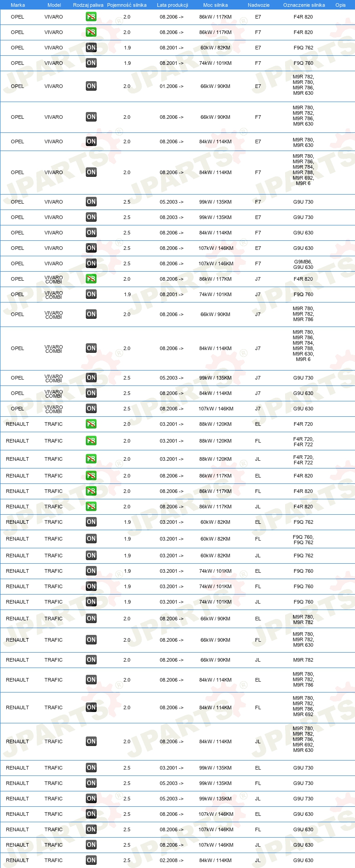
Task: Select the '02.2008 ->' production date cell
Action: pos(172,860)
